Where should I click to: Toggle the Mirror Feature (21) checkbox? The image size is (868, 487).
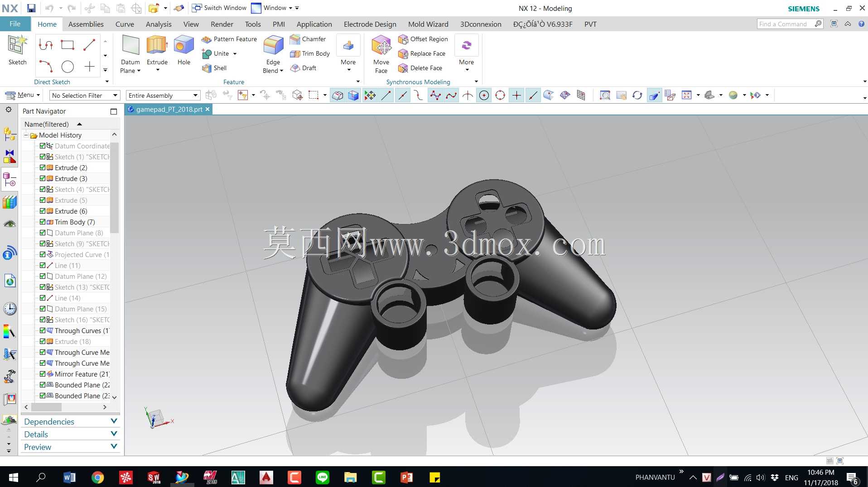coord(43,374)
